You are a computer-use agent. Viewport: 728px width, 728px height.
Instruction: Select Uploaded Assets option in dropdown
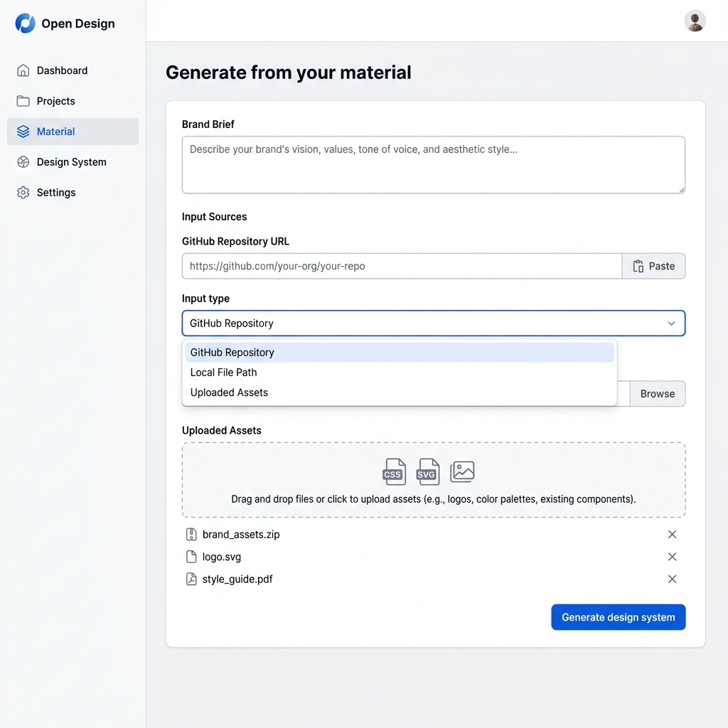click(x=400, y=392)
